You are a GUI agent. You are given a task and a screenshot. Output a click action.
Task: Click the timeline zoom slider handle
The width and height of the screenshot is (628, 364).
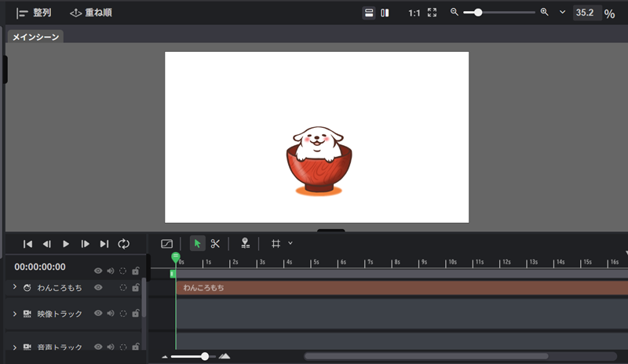[x=205, y=356]
